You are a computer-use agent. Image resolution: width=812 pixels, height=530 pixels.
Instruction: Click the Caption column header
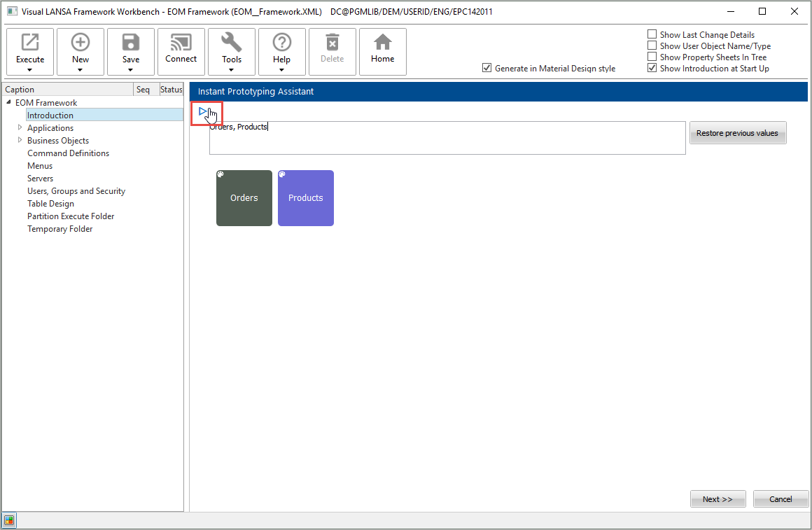(x=68, y=89)
